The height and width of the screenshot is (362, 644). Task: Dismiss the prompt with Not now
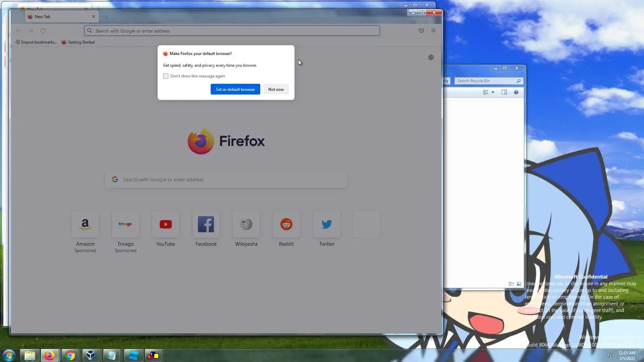click(x=276, y=89)
